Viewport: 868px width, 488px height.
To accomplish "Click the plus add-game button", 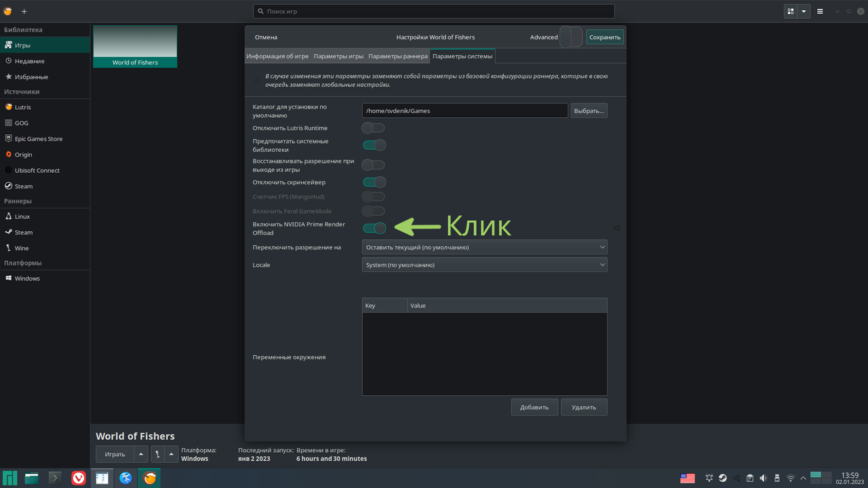I will pyautogui.click(x=24, y=12).
